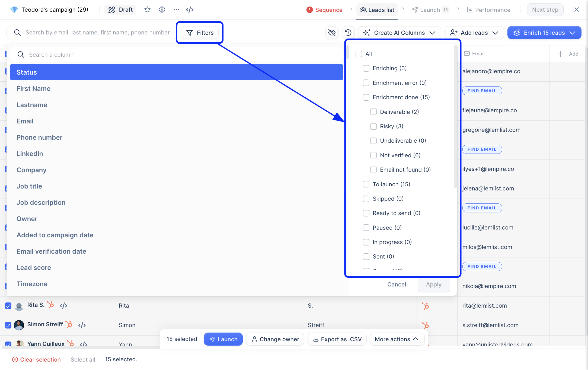The width and height of the screenshot is (588, 370).
Task: Click Simon Streiff's avatar photo
Action: pyautogui.click(x=19, y=325)
